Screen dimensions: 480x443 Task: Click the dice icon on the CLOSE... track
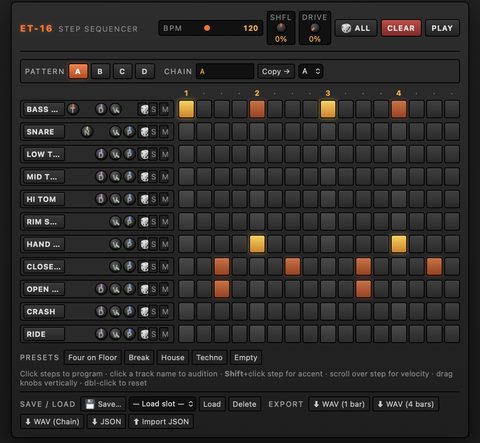[144, 267]
